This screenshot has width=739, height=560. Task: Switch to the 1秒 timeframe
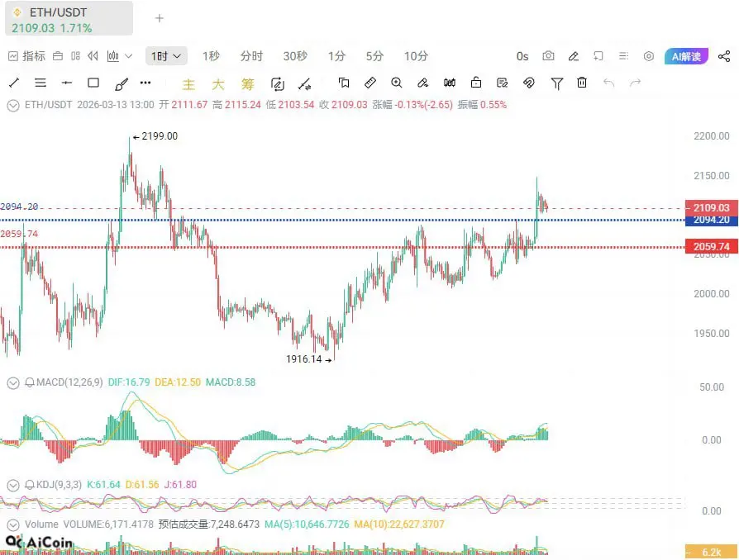[211, 56]
